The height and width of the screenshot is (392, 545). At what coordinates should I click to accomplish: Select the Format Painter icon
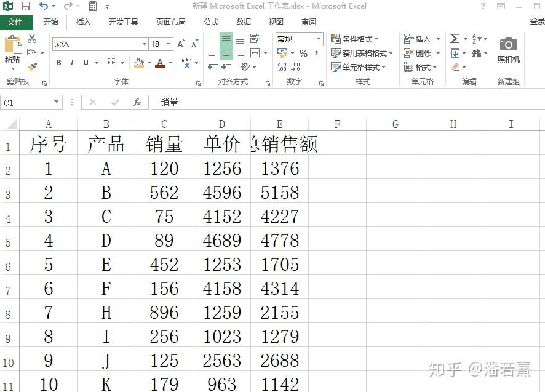33,67
